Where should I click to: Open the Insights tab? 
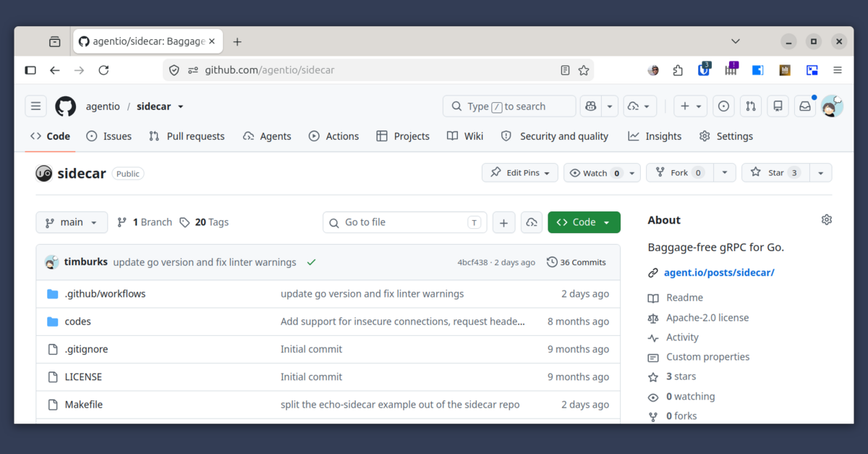[x=655, y=136]
